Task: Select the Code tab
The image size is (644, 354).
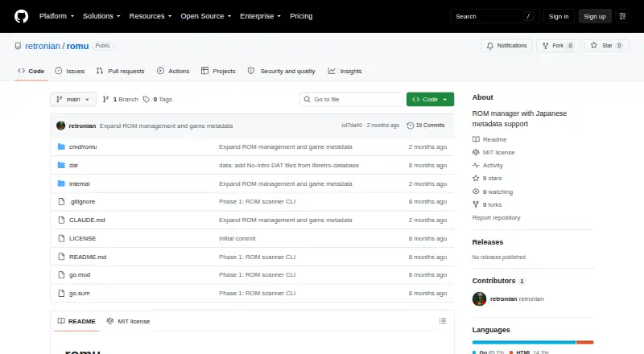Action: pyautogui.click(x=31, y=71)
